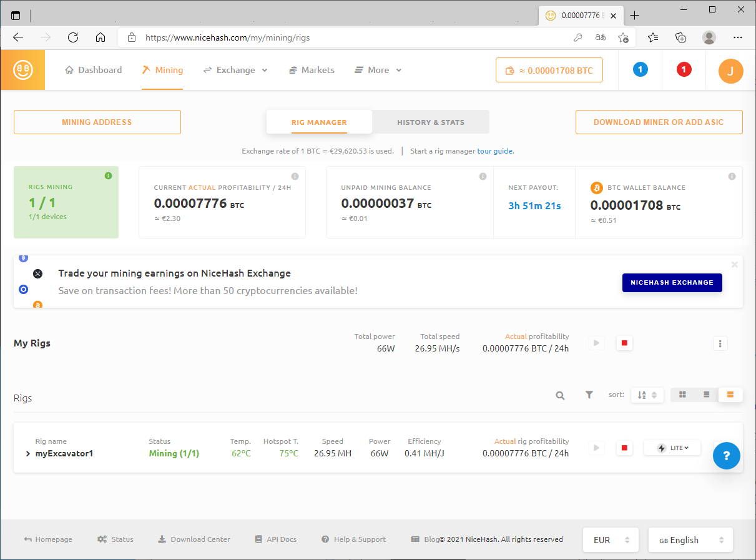The height and width of the screenshot is (560, 756).
Task: Expand the More menu
Action: point(378,70)
